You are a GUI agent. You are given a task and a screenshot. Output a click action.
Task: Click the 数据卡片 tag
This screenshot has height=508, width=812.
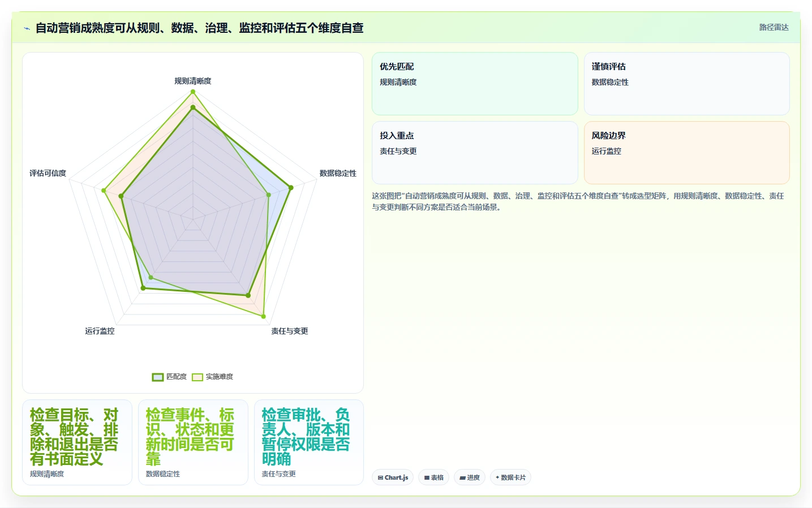(510, 477)
